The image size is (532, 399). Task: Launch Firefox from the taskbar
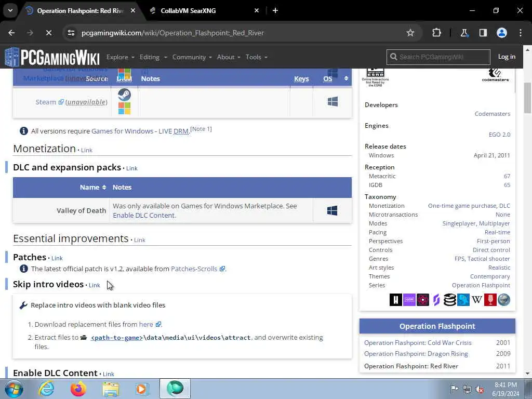[x=78, y=389]
